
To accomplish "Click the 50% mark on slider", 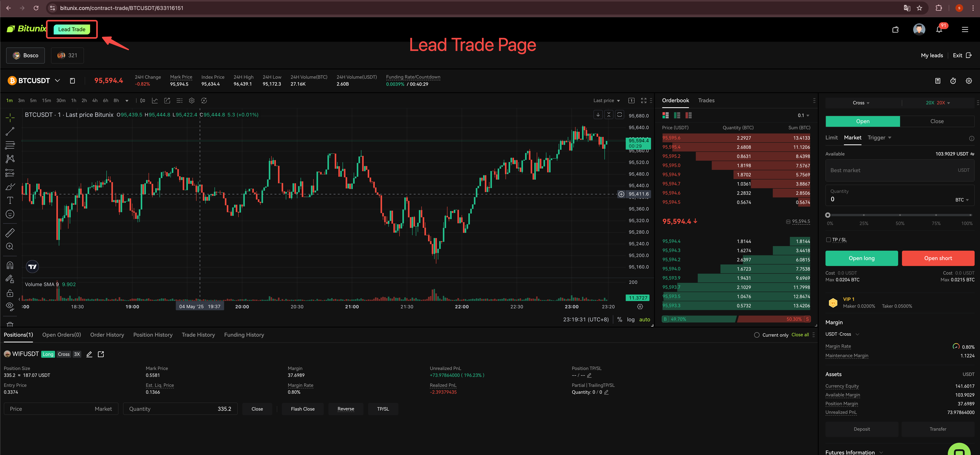I will [900, 215].
